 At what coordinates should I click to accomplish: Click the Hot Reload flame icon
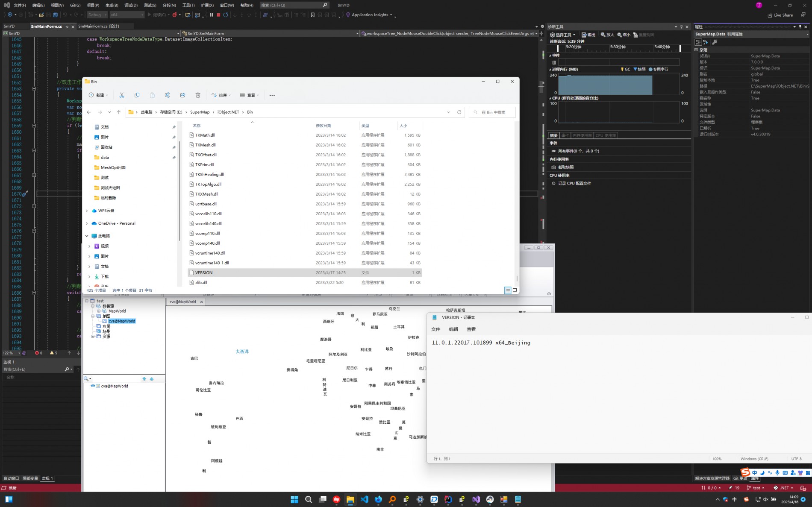(174, 15)
